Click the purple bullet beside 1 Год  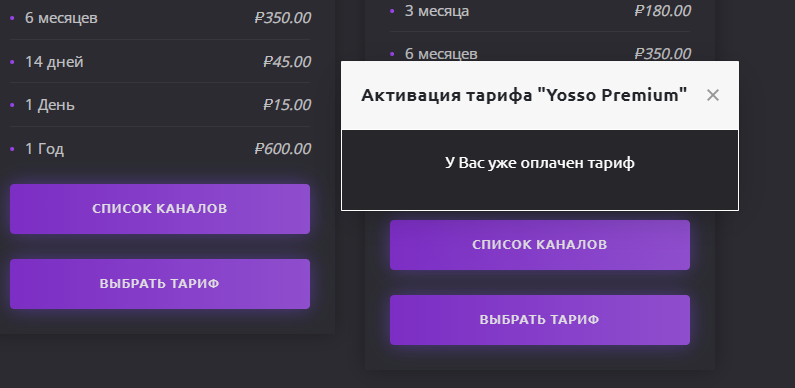click(x=12, y=149)
